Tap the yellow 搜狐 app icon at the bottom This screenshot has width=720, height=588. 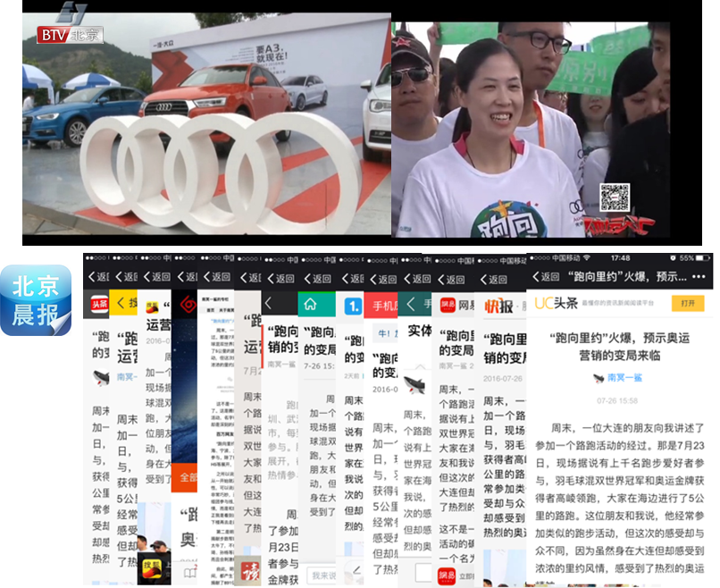(154, 568)
